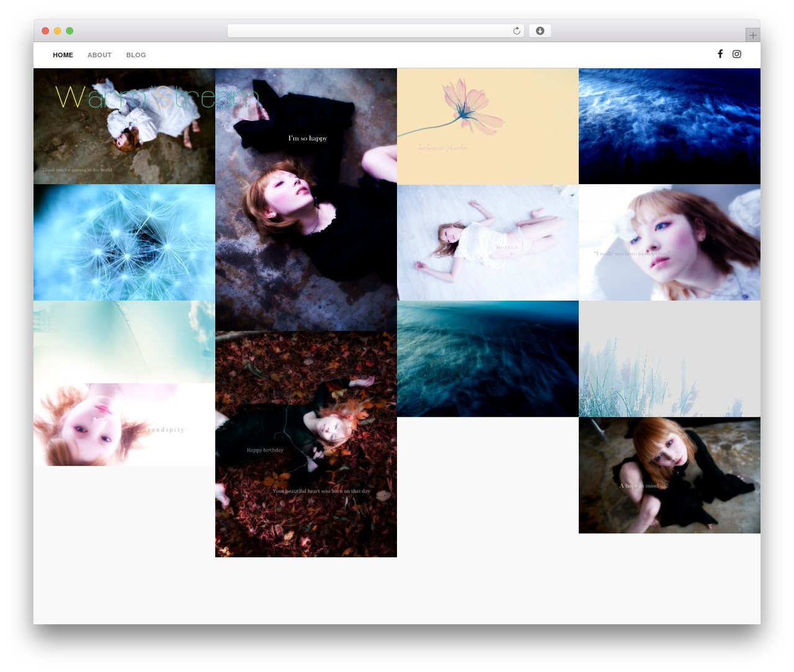Open the "Happy birthday" autumn leaves photo
The width and height of the screenshot is (794, 672).
(306, 444)
